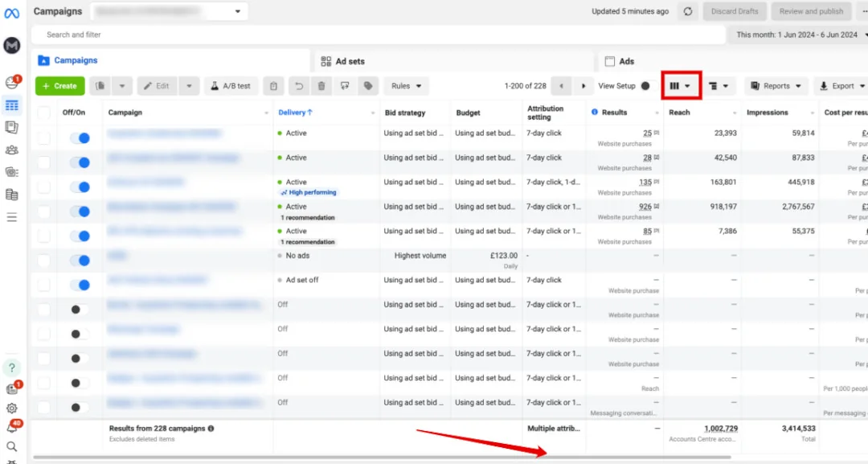Open the account avatar in sidebar
This screenshot has width=868, height=464.
pyautogui.click(x=11, y=45)
